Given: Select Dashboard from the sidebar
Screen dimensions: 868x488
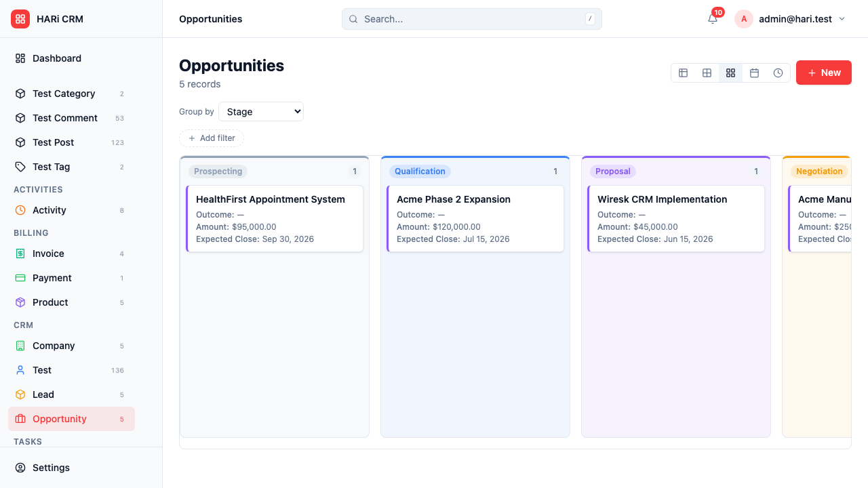Looking at the screenshot, I should (56, 58).
